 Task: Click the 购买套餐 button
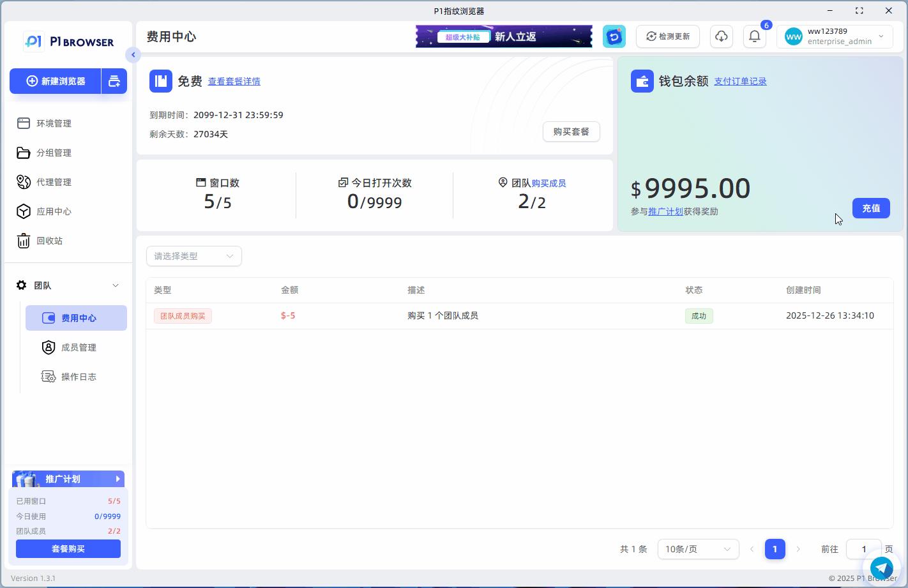(x=571, y=132)
